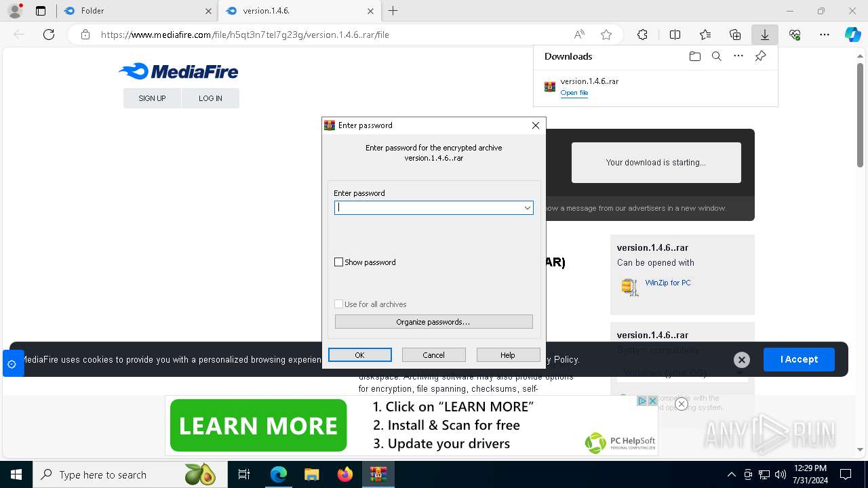This screenshot has height=488, width=868.
Task: Click the Downloads arrow toolbar icon
Action: coord(765,35)
